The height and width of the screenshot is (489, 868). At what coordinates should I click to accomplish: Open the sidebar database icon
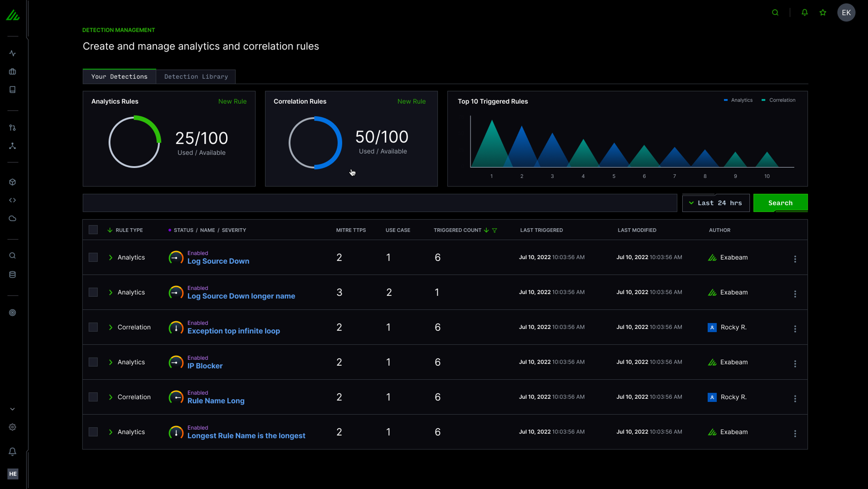point(13,274)
